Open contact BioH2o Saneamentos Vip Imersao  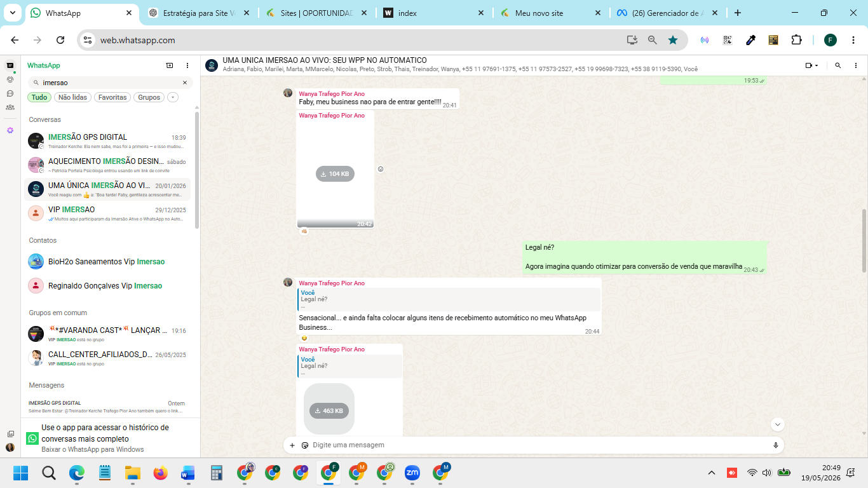click(x=108, y=262)
